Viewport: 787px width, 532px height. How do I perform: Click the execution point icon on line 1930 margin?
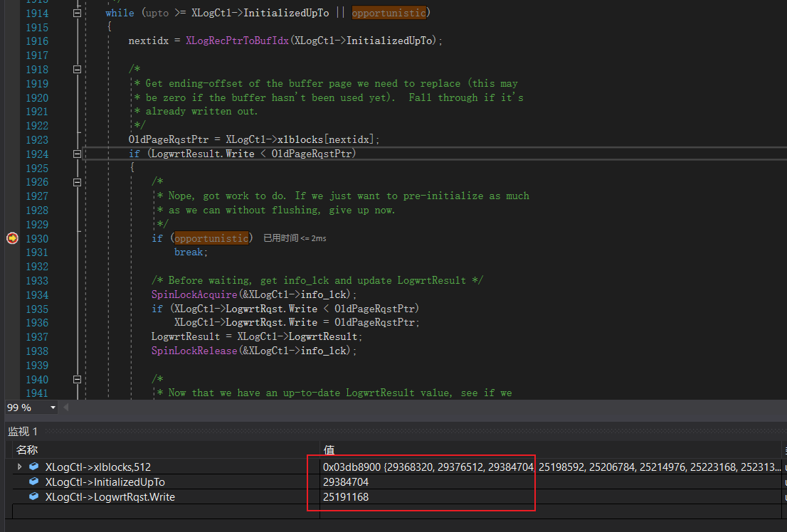coord(12,238)
